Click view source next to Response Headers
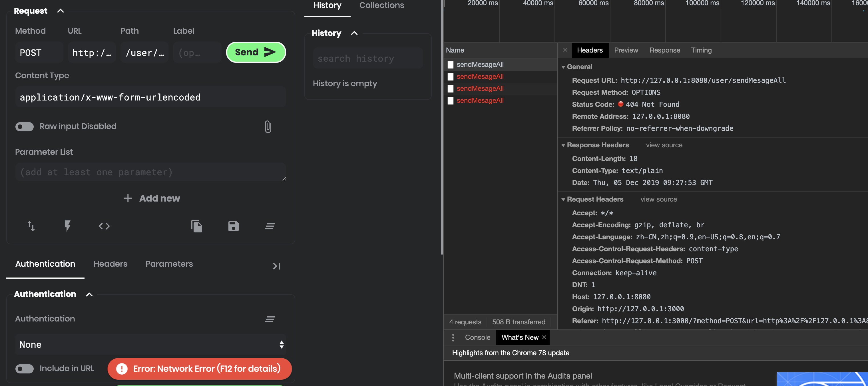This screenshot has width=868, height=386. 664,145
